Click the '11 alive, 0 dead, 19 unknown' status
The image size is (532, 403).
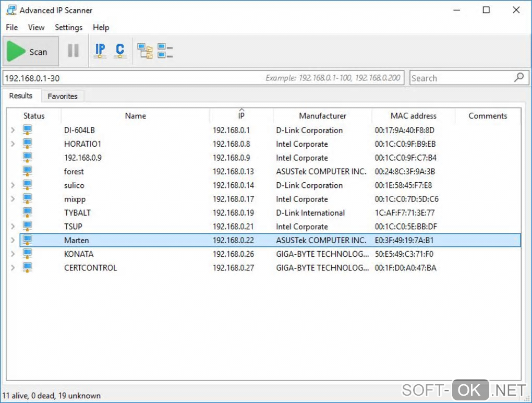click(x=52, y=396)
